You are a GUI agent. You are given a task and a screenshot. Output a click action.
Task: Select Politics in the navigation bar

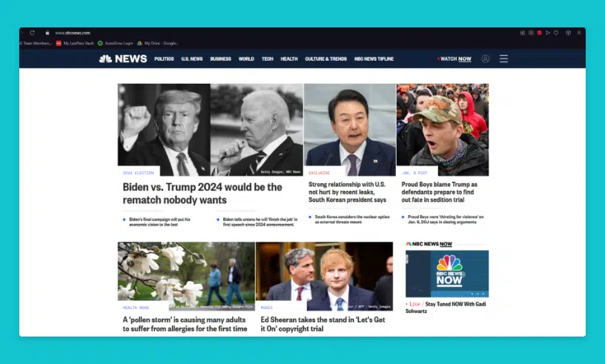click(x=164, y=59)
